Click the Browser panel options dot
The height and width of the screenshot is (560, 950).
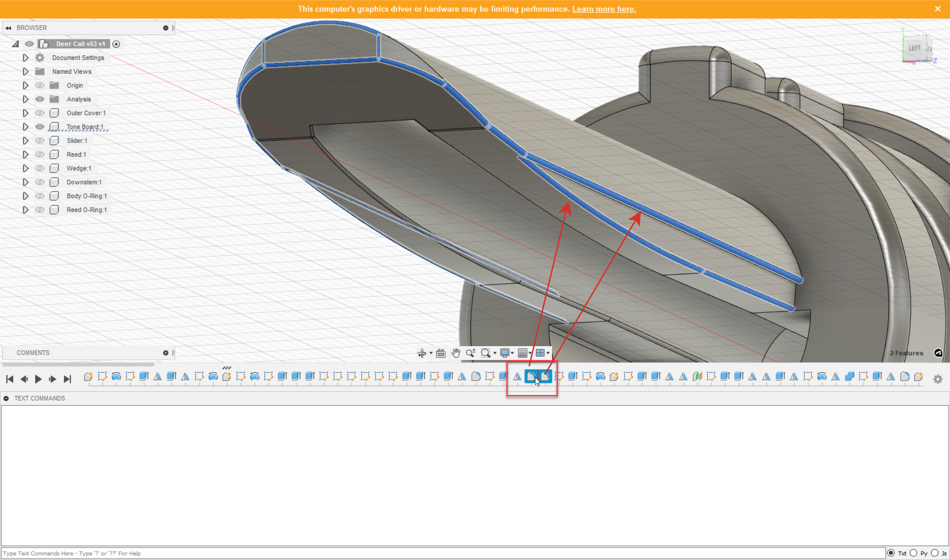[166, 28]
